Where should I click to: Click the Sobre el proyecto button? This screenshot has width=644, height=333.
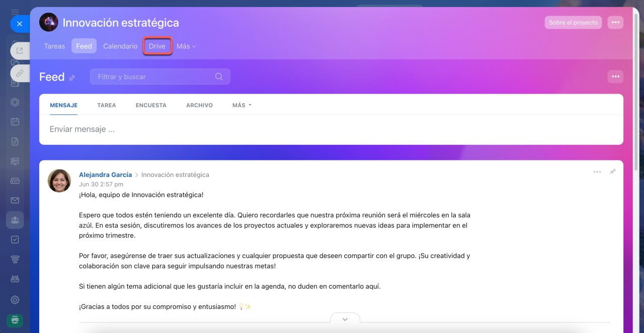coord(573,22)
